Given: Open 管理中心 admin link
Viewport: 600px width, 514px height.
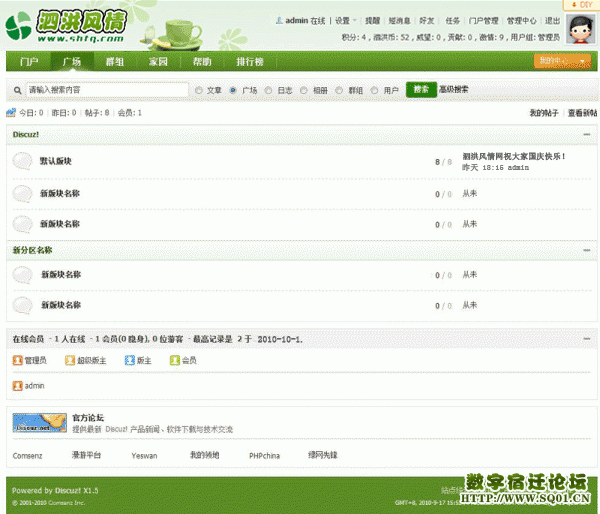Looking at the screenshot, I should 522,21.
